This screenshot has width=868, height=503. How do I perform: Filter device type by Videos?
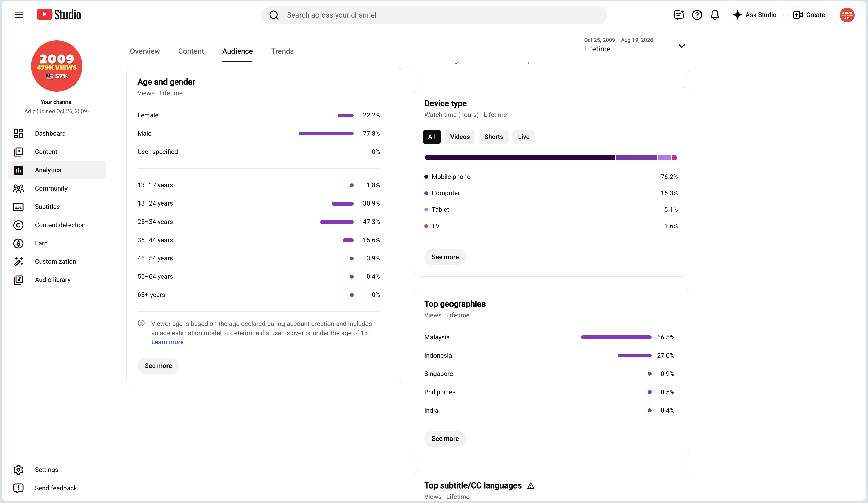tap(459, 137)
